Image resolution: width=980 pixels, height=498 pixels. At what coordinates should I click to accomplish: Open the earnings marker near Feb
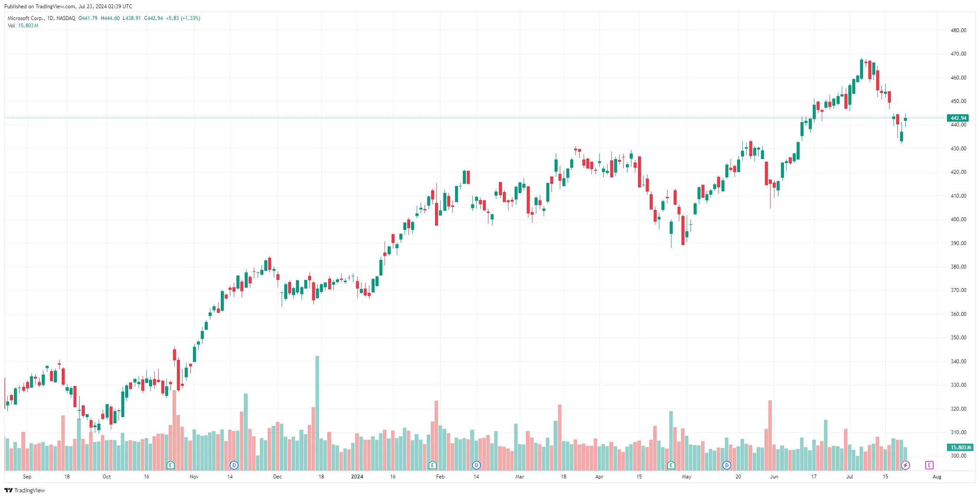click(432, 465)
